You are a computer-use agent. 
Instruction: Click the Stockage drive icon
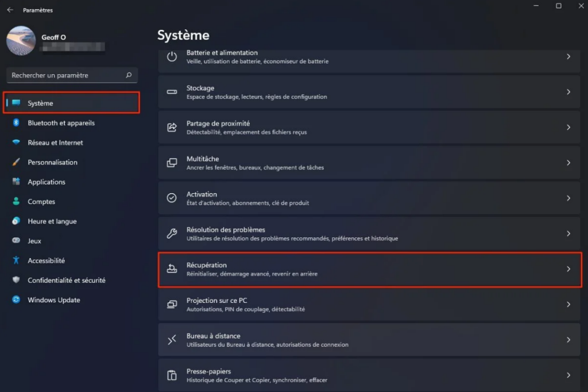coord(172,92)
